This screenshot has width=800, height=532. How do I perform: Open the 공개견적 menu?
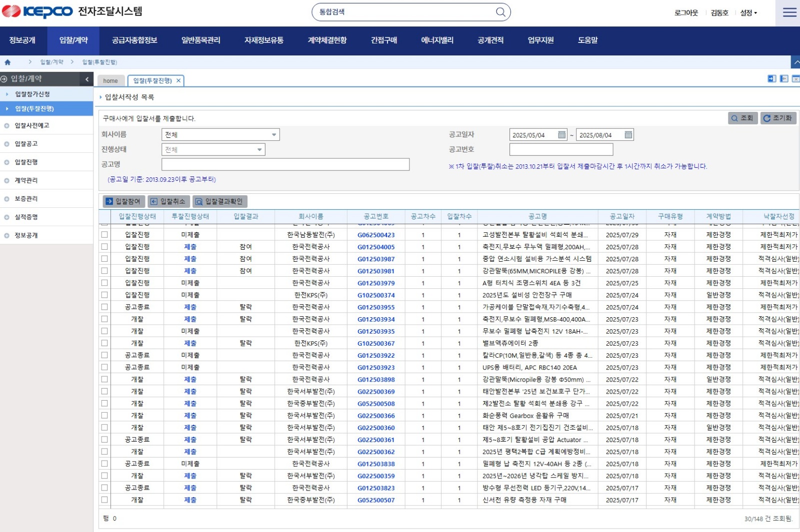(x=490, y=40)
